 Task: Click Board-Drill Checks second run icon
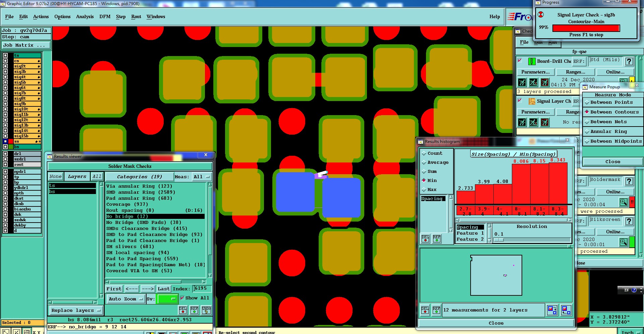pos(533,82)
